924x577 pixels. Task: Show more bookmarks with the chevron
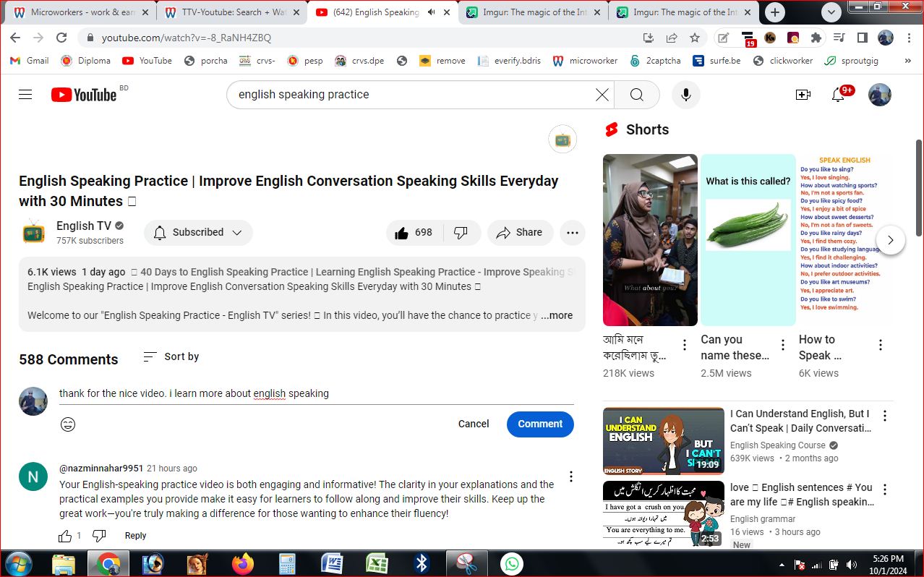(908, 61)
